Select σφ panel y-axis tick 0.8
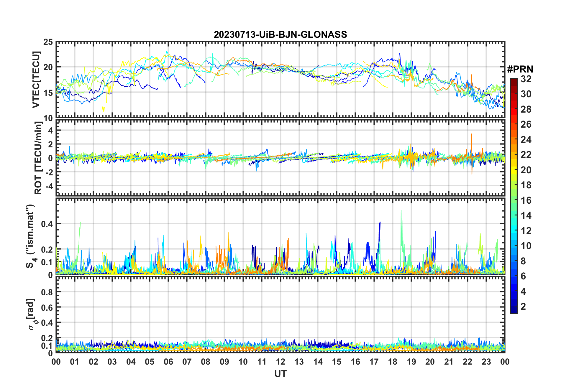561x392 pixels. (47, 292)
